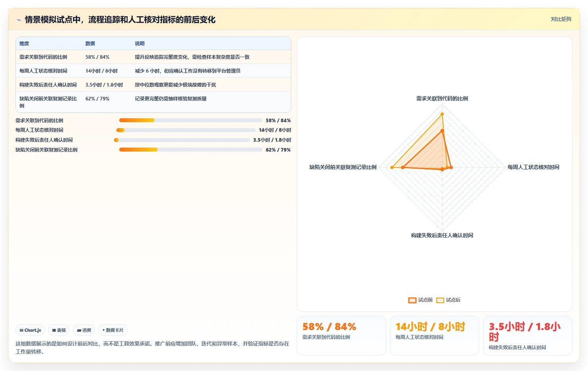Click the 数据 table column header
Viewport: 588px width, 371px height.
click(90, 44)
